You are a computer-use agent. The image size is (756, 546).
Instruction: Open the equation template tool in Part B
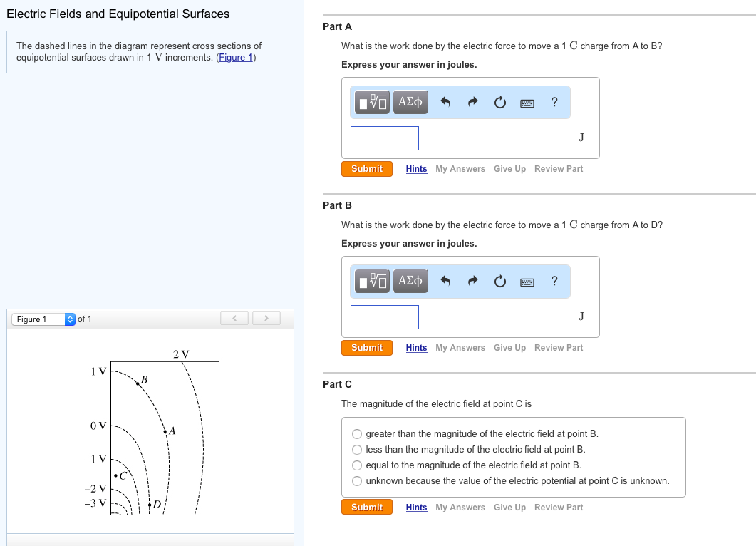[370, 281]
